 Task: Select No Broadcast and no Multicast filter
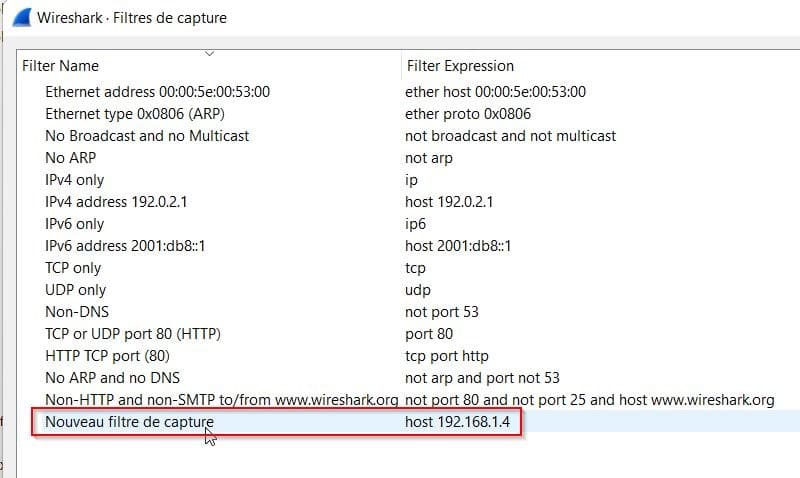pos(147,136)
